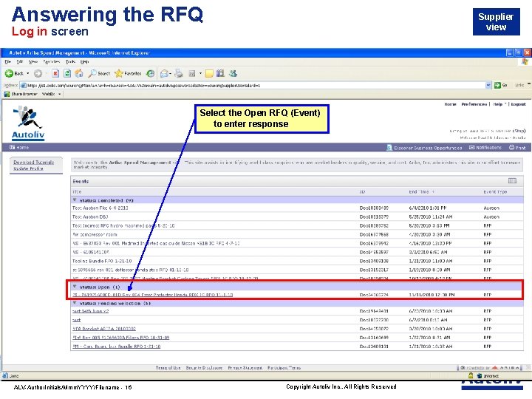Screen dimensions: 532x399
Task: Click the yellow note icon in toolbar
Action: point(209,73)
